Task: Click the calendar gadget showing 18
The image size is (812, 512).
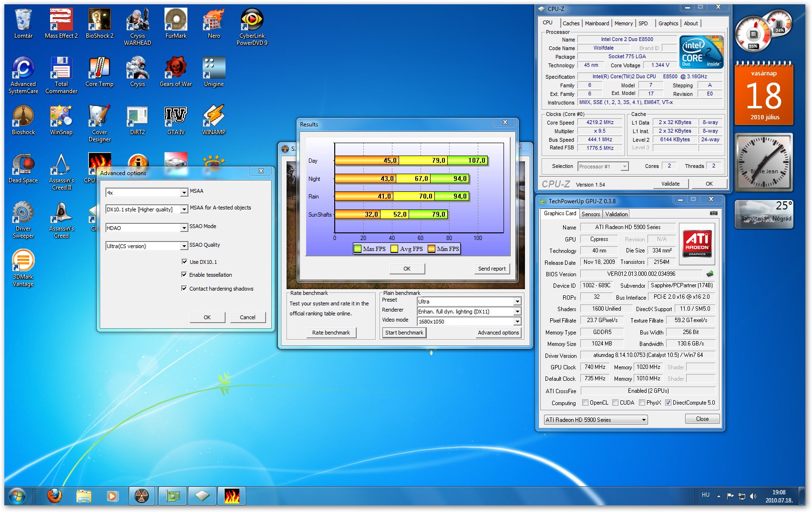Action: tap(764, 94)
